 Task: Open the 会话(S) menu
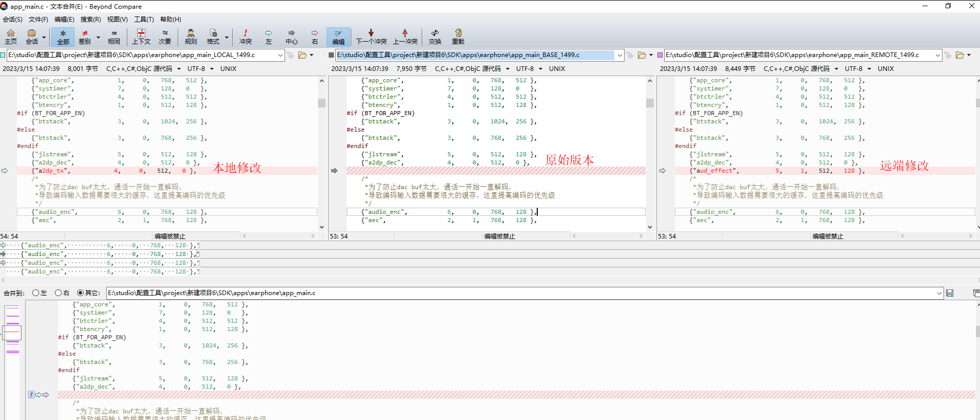pos(12,20)
